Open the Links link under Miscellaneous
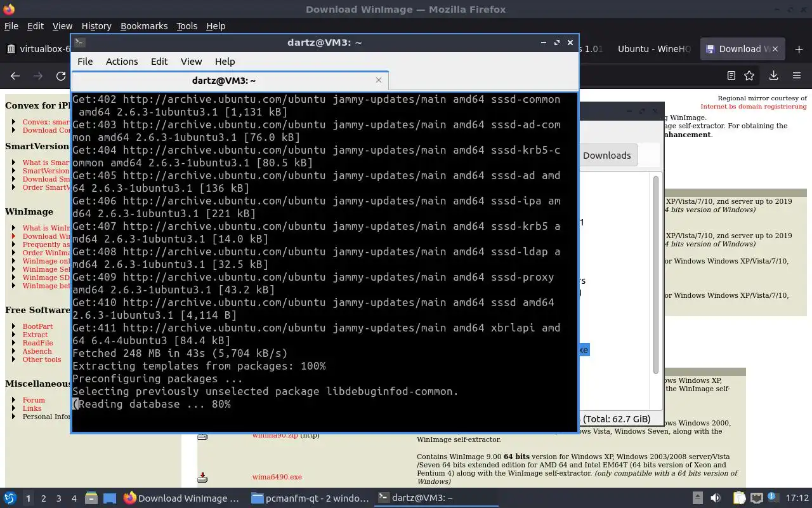The image size is (812, 508). pos(32,408)
